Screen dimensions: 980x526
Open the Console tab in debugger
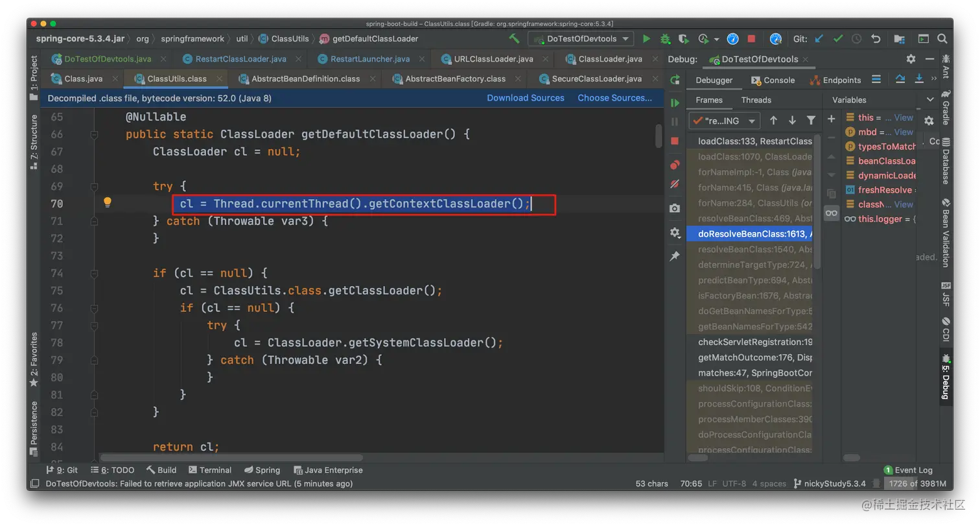coord(773,80)
